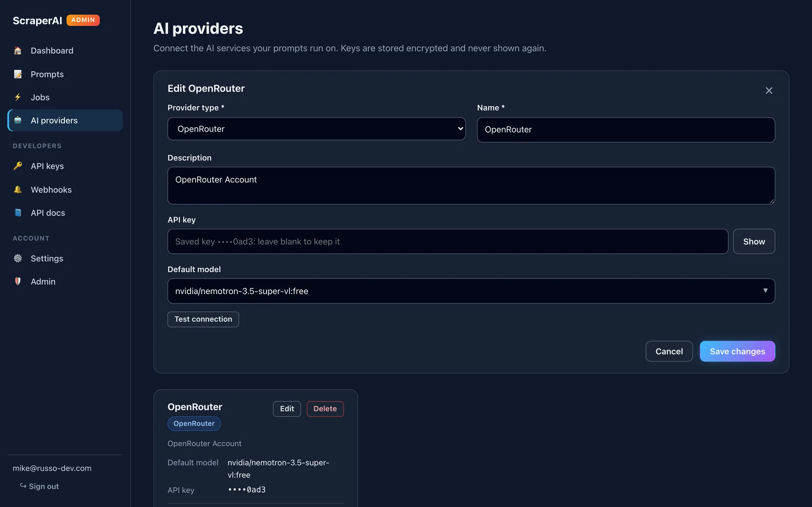This screenshot has width=812, height=507.
Task: Delete the OpenRouter provider card
Action: pos(325,409)
